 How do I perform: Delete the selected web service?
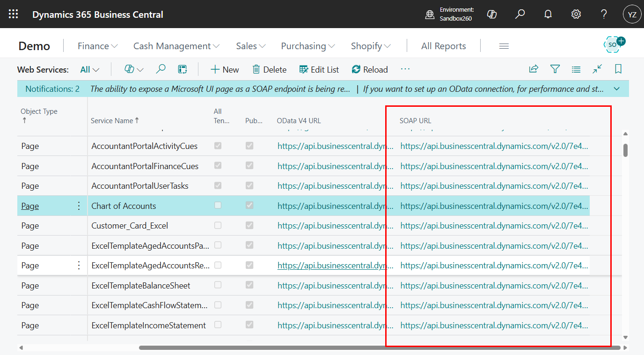coord(269,69)
